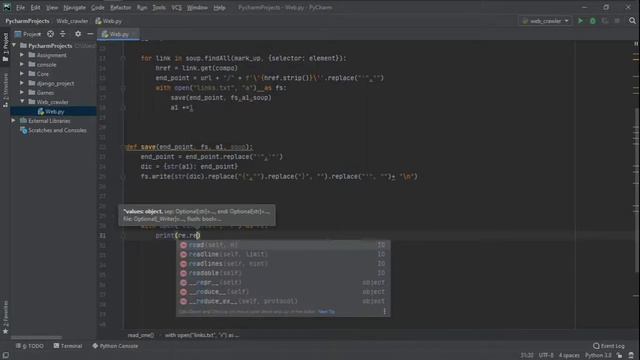The height and width of the screenshot is (360, 640).
Task: Open the Code menu
Action: (98, 7)
